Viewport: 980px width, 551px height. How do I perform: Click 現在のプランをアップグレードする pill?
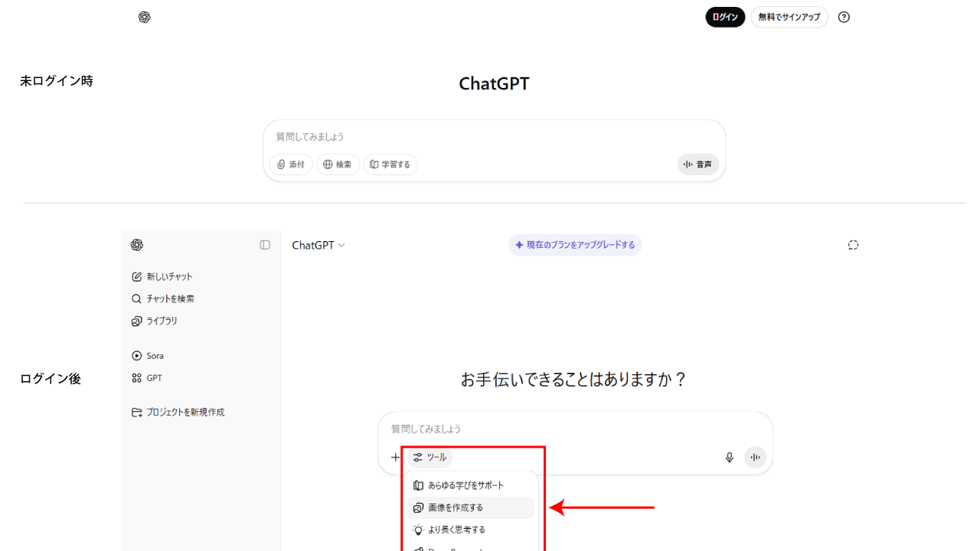(x=575, y=245)
